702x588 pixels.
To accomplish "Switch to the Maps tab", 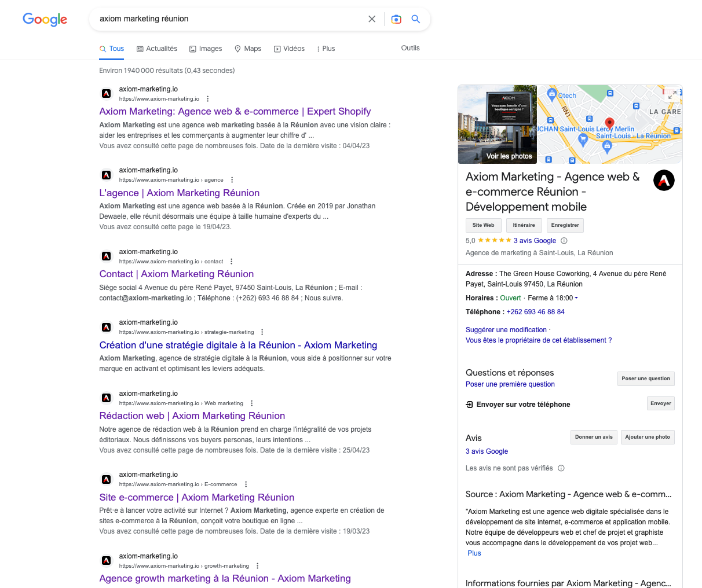I will [x=248, y=49].
